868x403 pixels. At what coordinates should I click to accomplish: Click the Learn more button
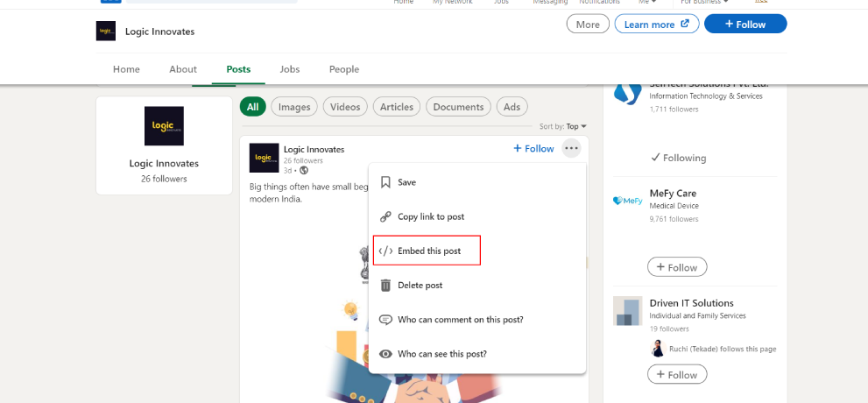coord(657,25)
